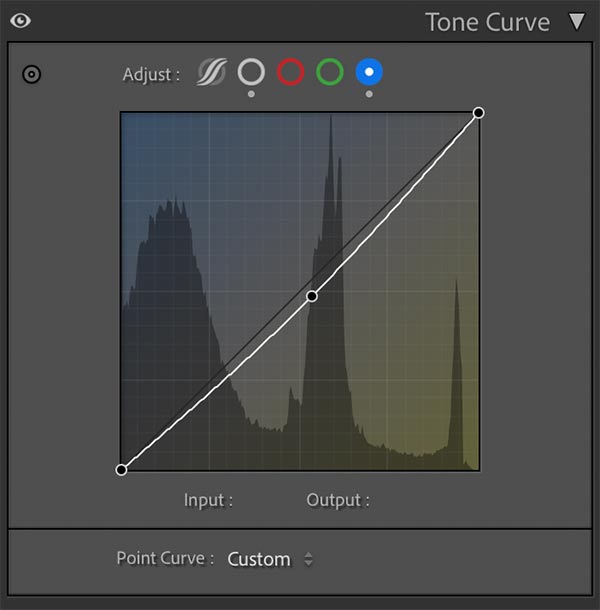The height and width of the screenshot is (610, 600).
Task: Activate the targeted adjustment tool icon
Action: (x=32, y=74)
